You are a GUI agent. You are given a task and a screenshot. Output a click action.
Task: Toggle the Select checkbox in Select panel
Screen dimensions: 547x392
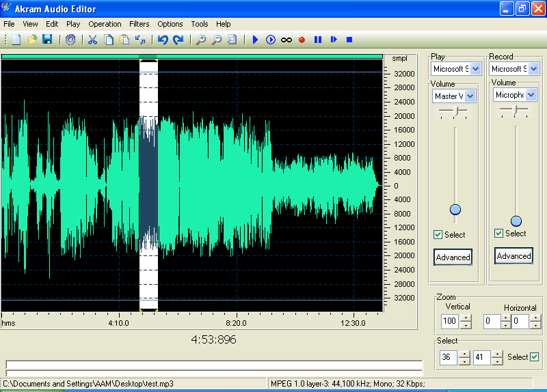coord(534,356)
